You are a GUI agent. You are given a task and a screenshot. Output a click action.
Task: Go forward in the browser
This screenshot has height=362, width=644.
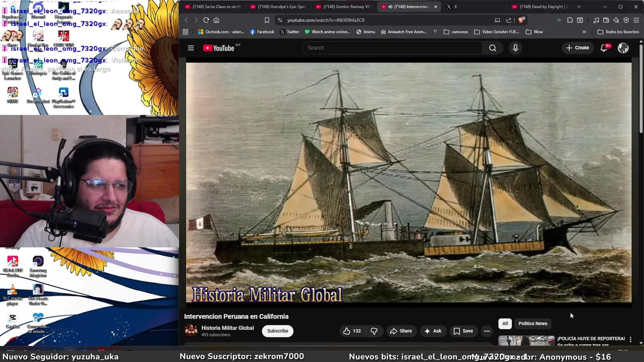tap(196, 20)
